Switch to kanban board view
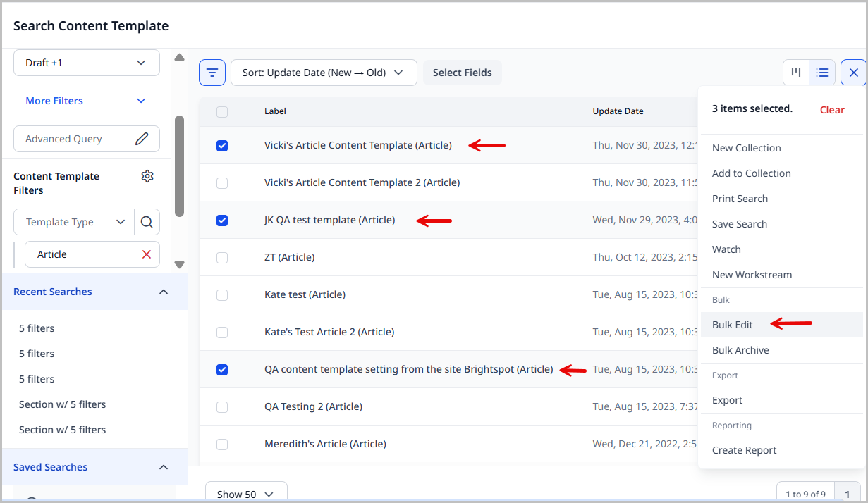The height and width of the screenshot is (503, 868). [x=795, y=72]
